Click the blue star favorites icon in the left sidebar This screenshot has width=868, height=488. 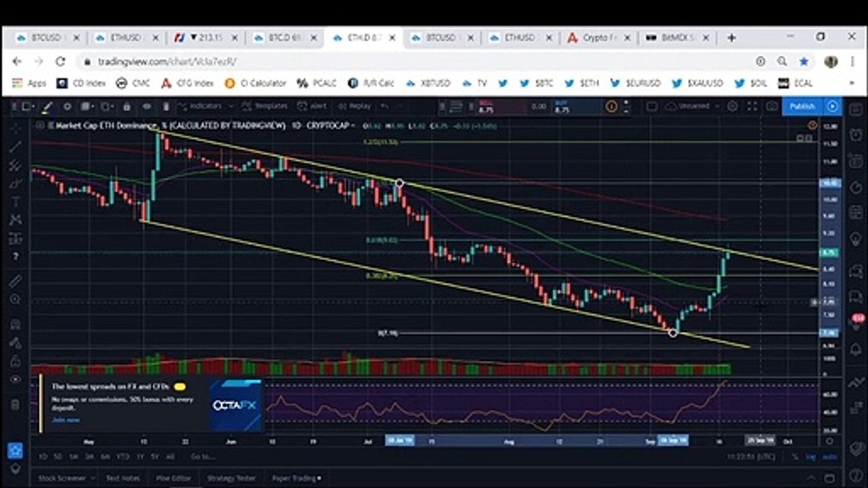[x=15, y=450]
